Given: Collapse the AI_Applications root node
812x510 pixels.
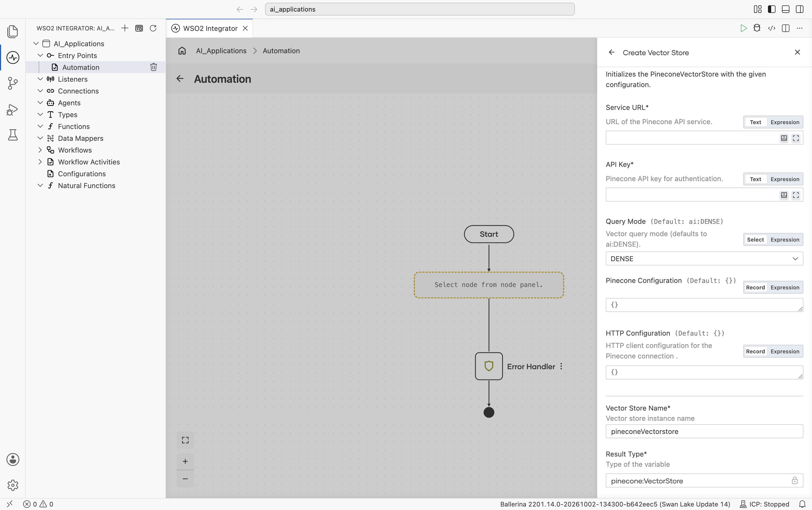Looking at the screenshot, I should pos(36,44).
